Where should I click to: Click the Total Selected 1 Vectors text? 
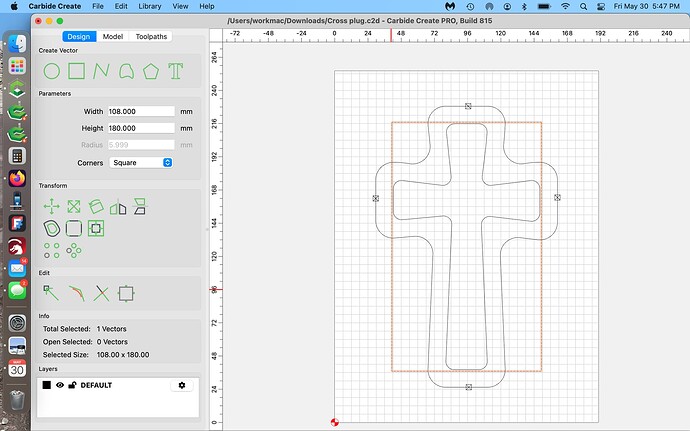[84, 329]
